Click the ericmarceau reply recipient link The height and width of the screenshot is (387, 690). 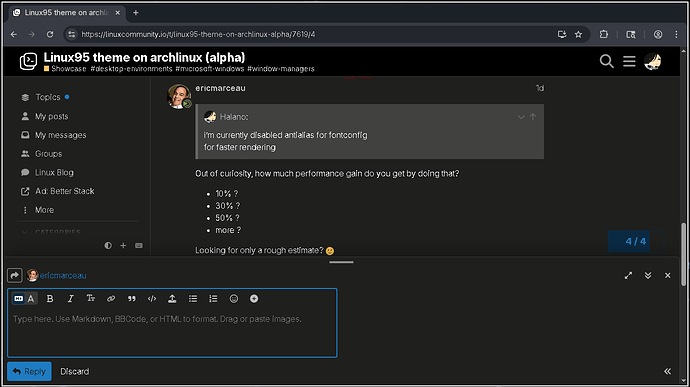coord(63,276)
